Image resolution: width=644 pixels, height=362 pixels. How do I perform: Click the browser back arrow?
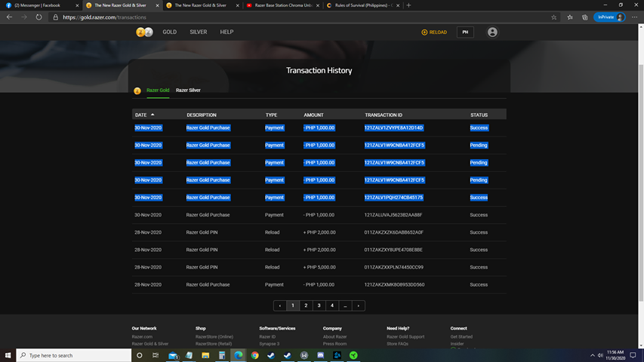(x=9, y=17)
